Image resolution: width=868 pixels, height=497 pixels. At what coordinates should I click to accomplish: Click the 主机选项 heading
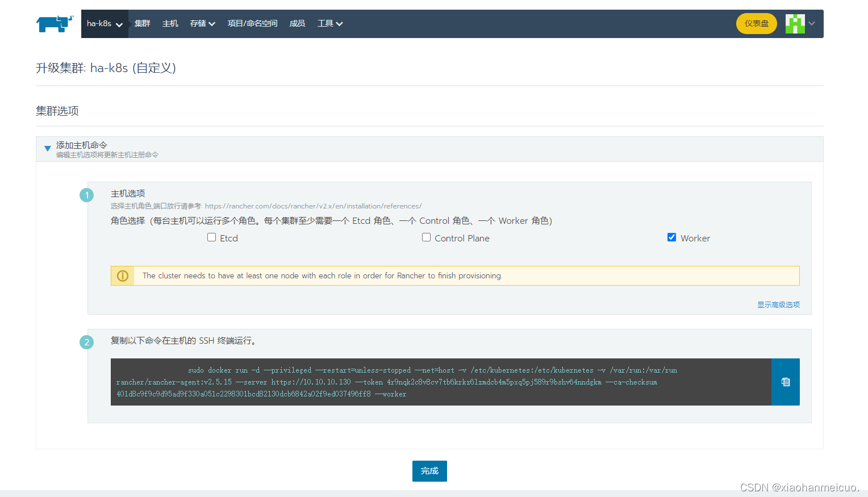coord(128,194)
